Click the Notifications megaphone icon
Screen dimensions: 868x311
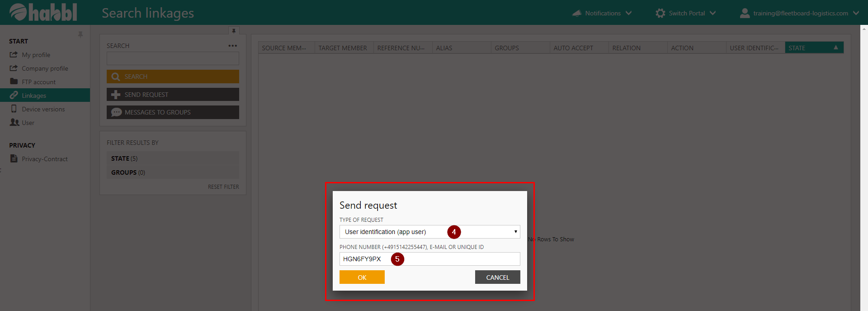[576, 13]
